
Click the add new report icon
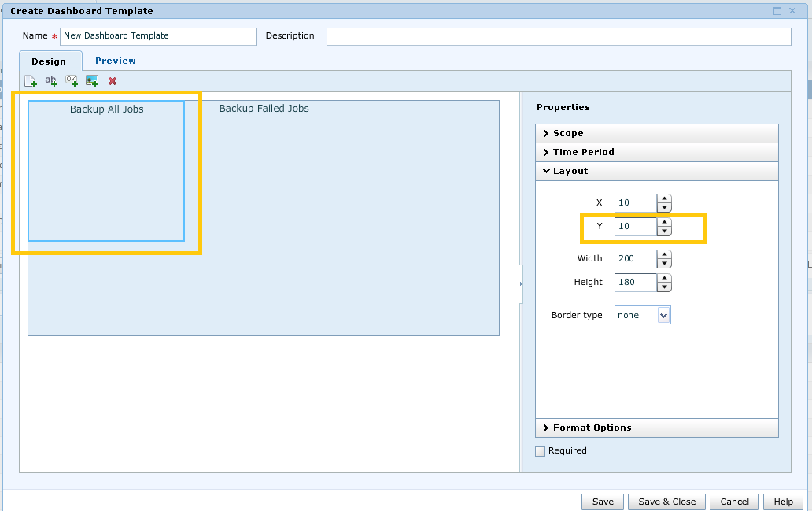pos(31,81)
